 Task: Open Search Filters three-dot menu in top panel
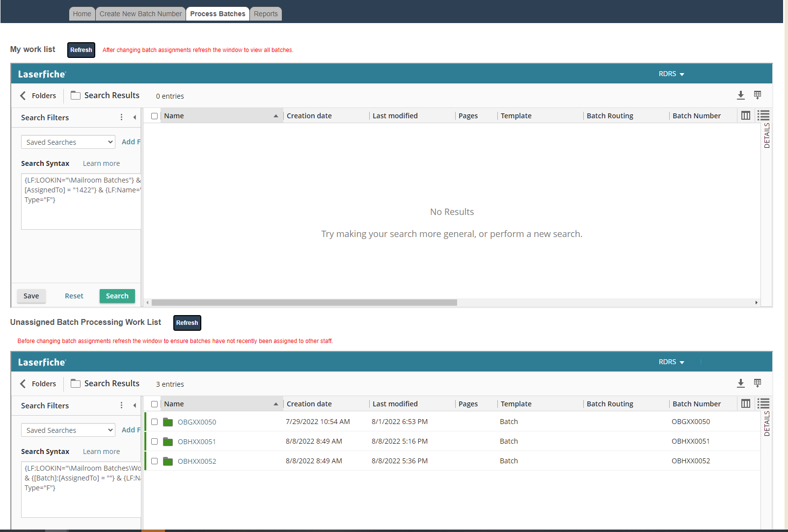121,117
